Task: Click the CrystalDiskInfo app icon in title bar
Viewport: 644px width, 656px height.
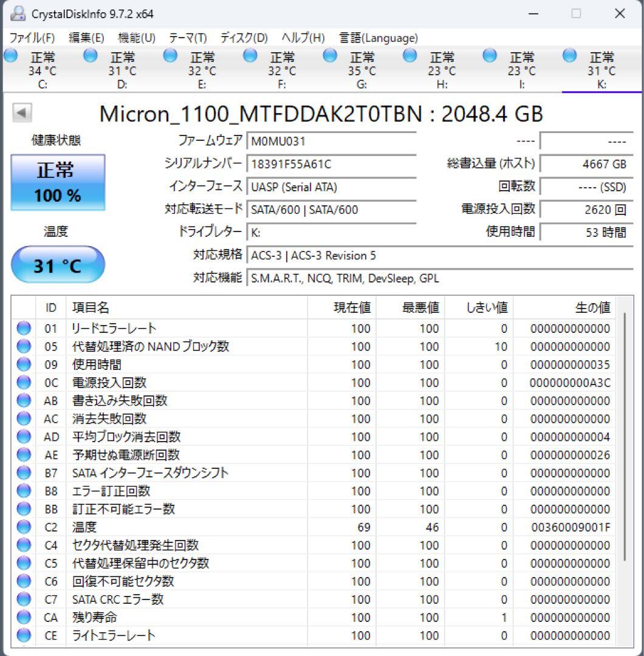Action: coord(18,14)
